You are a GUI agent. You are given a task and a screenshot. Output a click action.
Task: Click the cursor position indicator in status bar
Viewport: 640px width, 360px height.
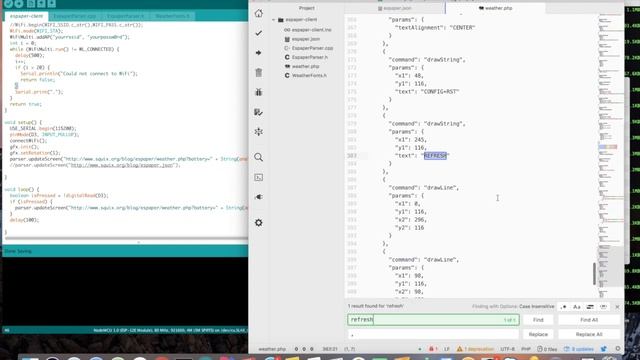coord(329,349)
